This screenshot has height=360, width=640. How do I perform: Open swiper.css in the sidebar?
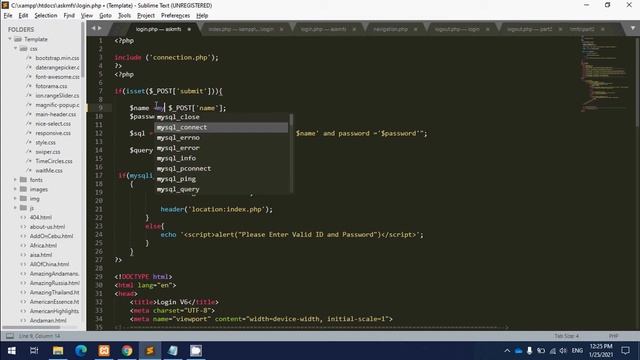[48, 152]
